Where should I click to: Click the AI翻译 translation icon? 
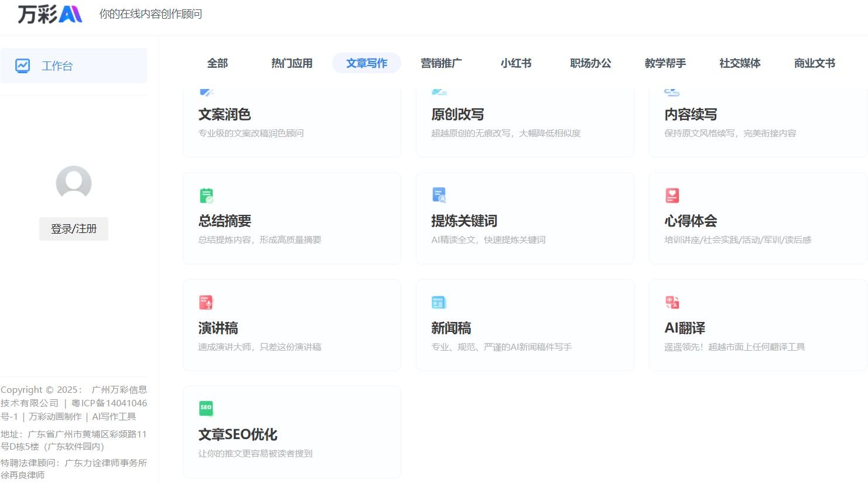[x=672, y=302]
